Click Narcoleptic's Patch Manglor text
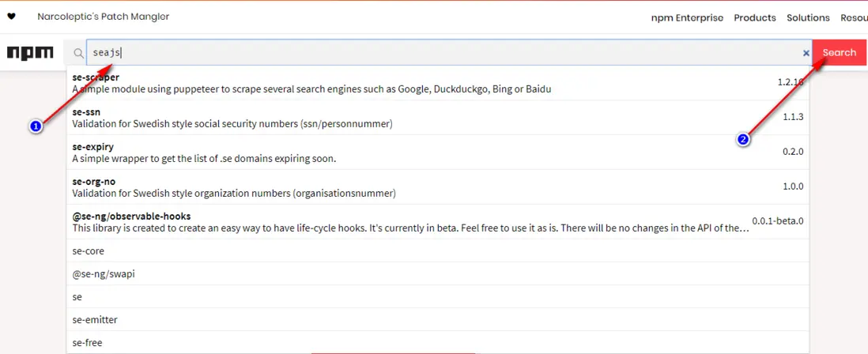The height and width of the screenshot is (354, 868). click(103, 17)
